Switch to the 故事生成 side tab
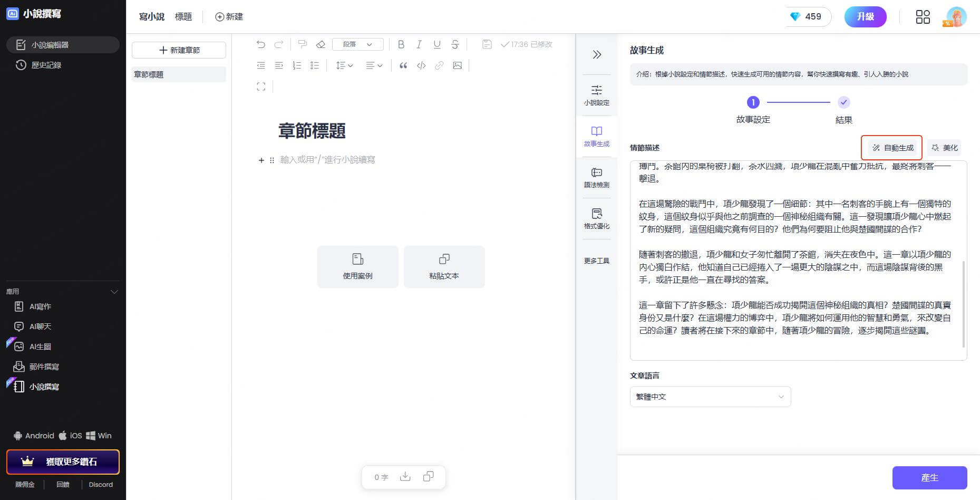Screen dimensions: 980x500 [597, 136]
